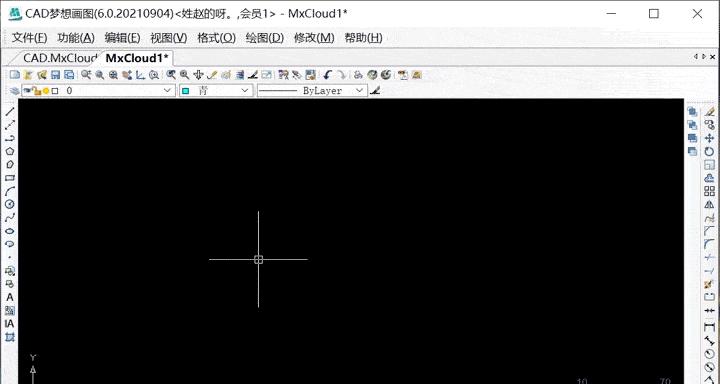Switch to the MxCloud1* tab
Viewport: 720px width, 384px height.
click(137, 58)
